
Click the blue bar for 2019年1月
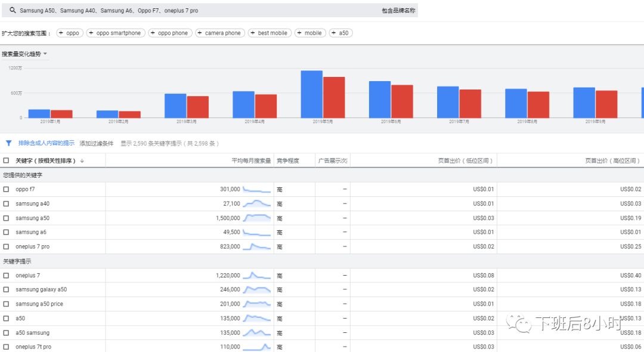click(39, 113)
